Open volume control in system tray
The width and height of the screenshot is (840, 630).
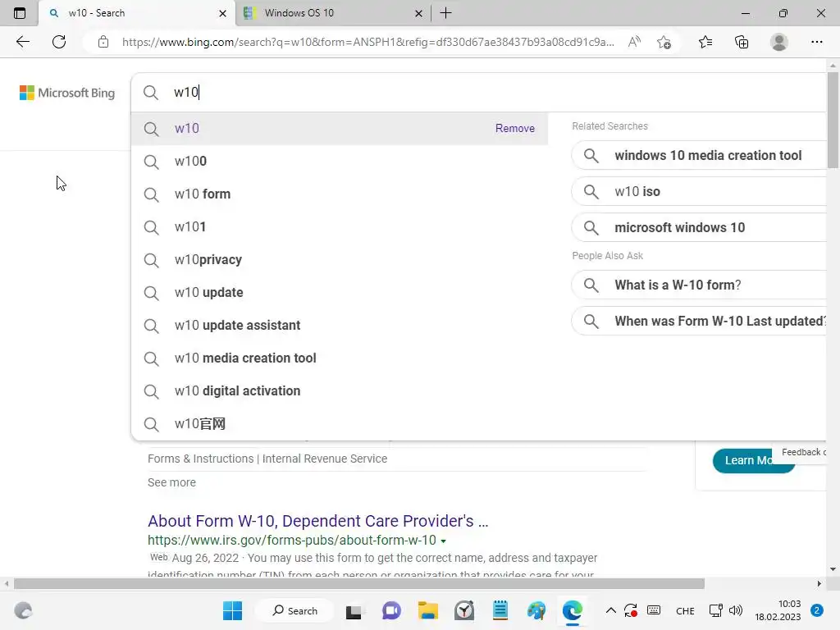coord(736,610)
